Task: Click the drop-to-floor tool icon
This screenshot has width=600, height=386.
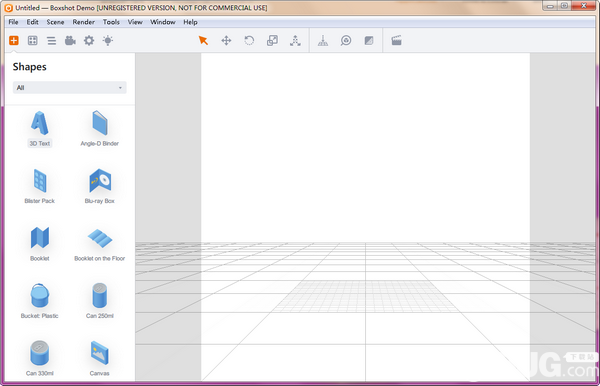Action: point(323,40)
